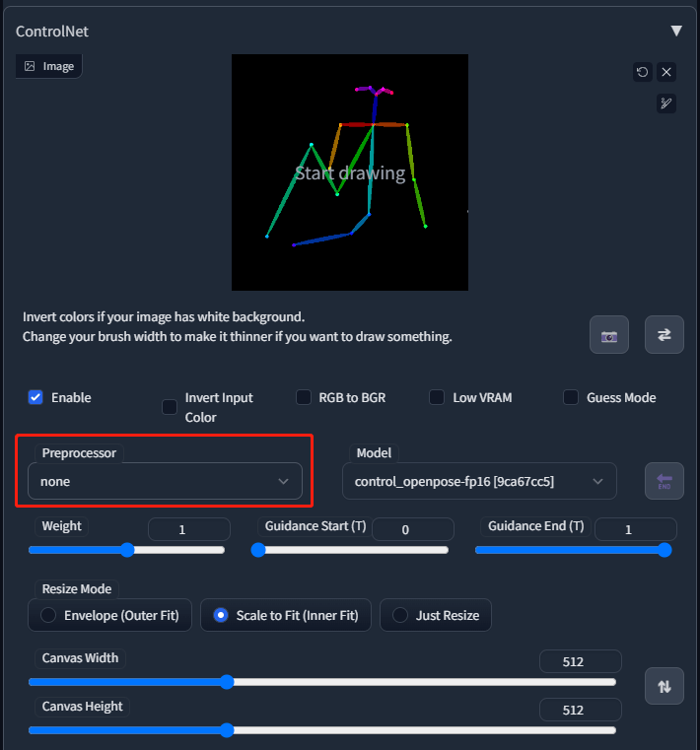Select Envelope (Outer Fit) resize mode

point(110,615)
